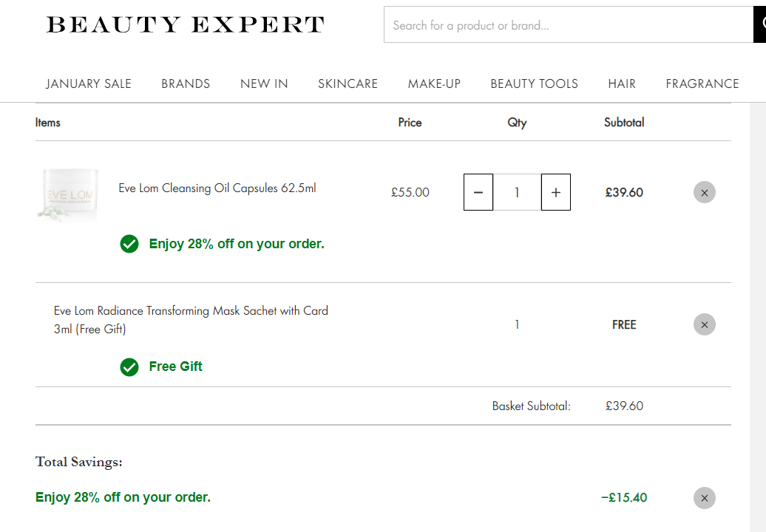
Task: Focus the product or brand search field
Action: (569, 25)
